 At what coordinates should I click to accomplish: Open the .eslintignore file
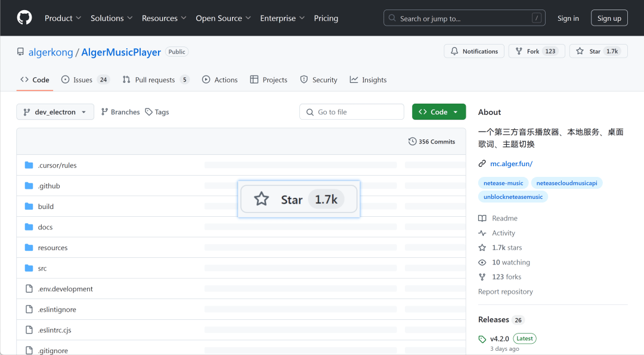coord(57,309)
